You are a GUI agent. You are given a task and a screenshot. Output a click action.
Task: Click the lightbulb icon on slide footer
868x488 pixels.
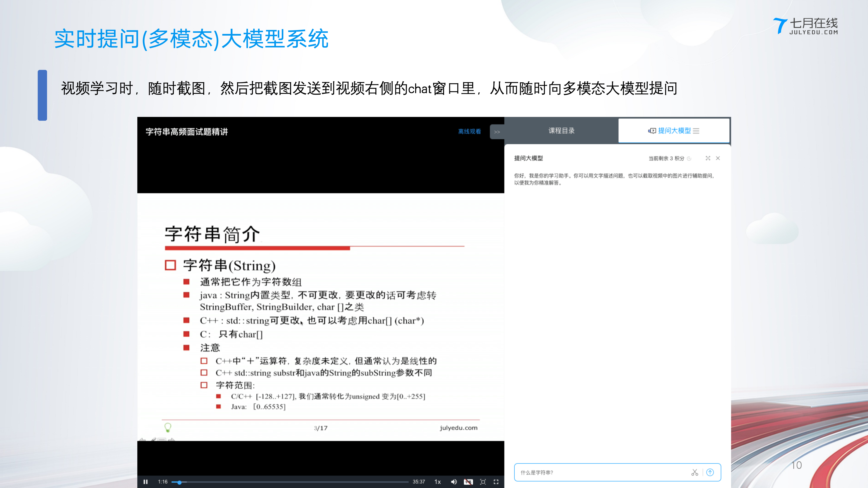pos(167,427)
